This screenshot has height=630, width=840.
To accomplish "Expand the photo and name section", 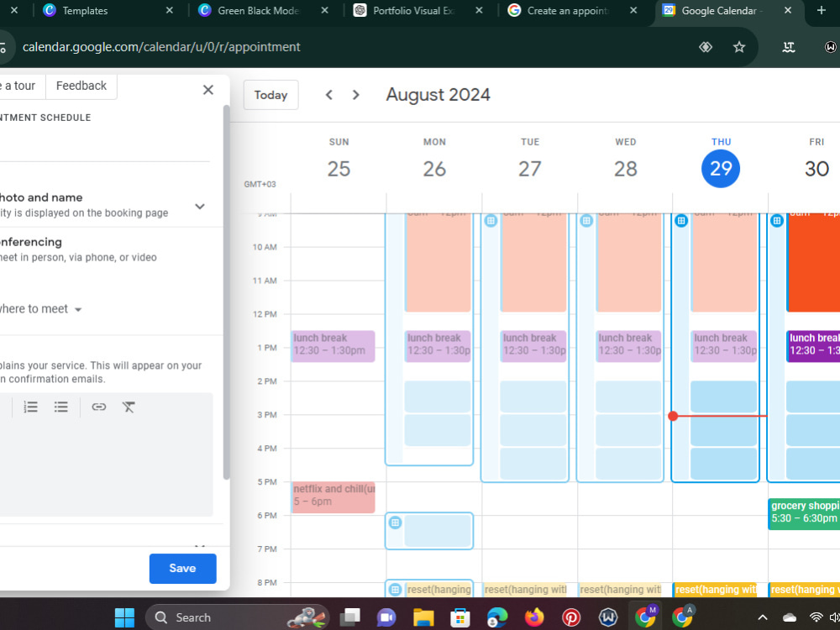I will pyautogui.click(x=200, y=207).
